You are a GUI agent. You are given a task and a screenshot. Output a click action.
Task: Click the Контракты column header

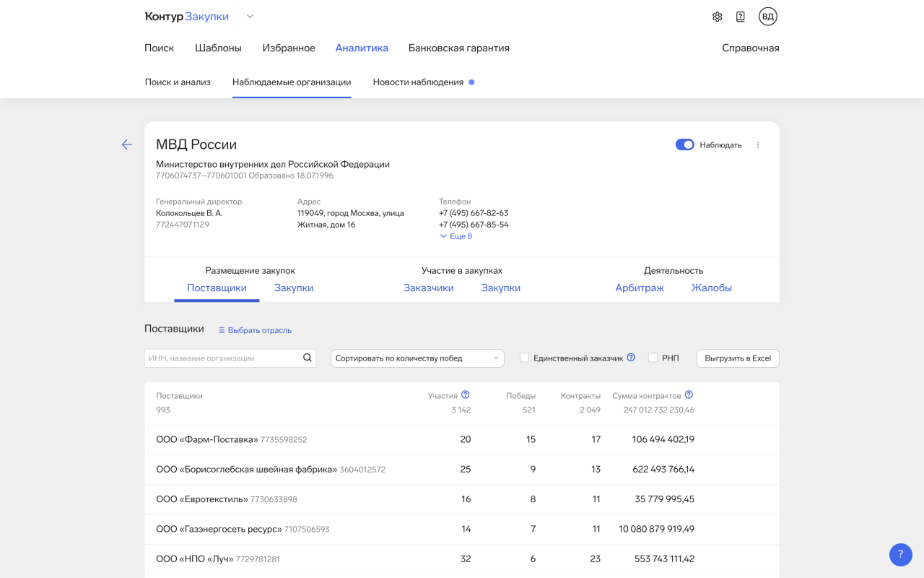[x=580, y=396]
